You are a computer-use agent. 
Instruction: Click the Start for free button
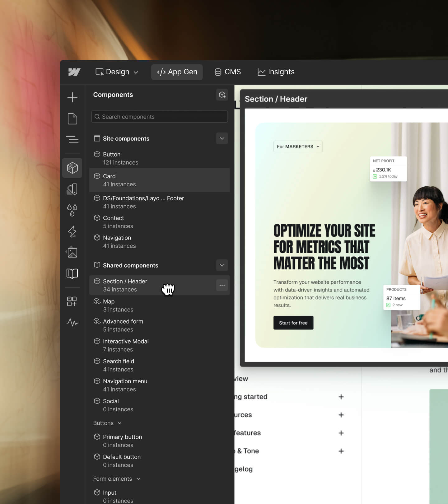(293, 323)
